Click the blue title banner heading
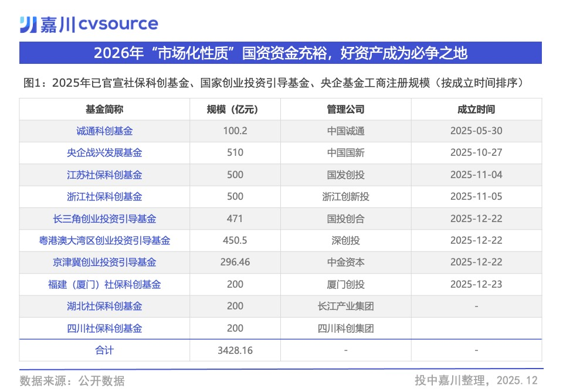This screenshot has width=563, height=392. point(280,53)
